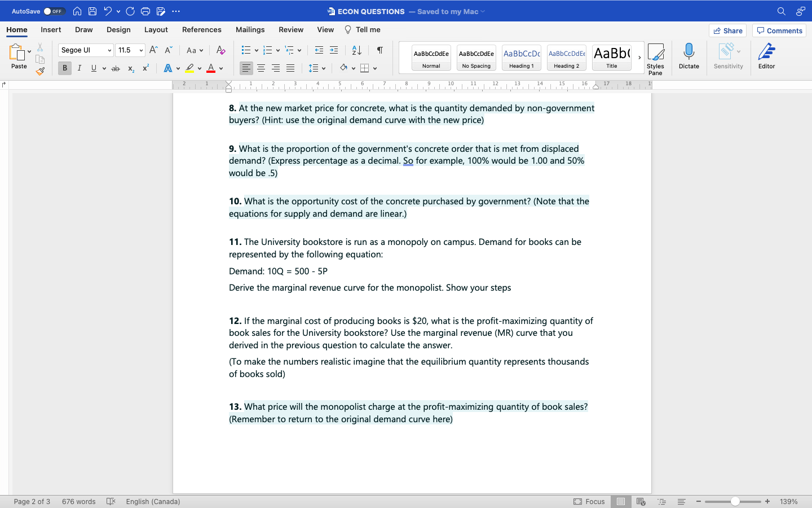Screen dimensions: 812x508
Task: Show paragraph marks with the ¶ icon
Action: pos(379,50)
